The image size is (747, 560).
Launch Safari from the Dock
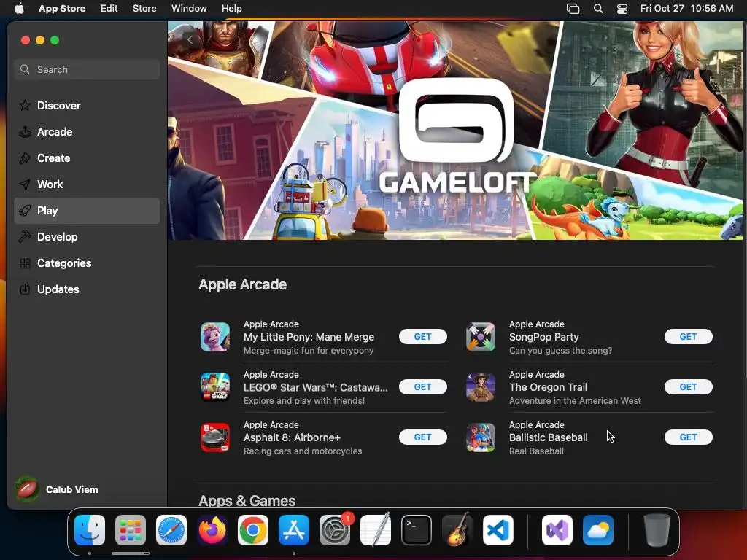[x=171, y=530]
